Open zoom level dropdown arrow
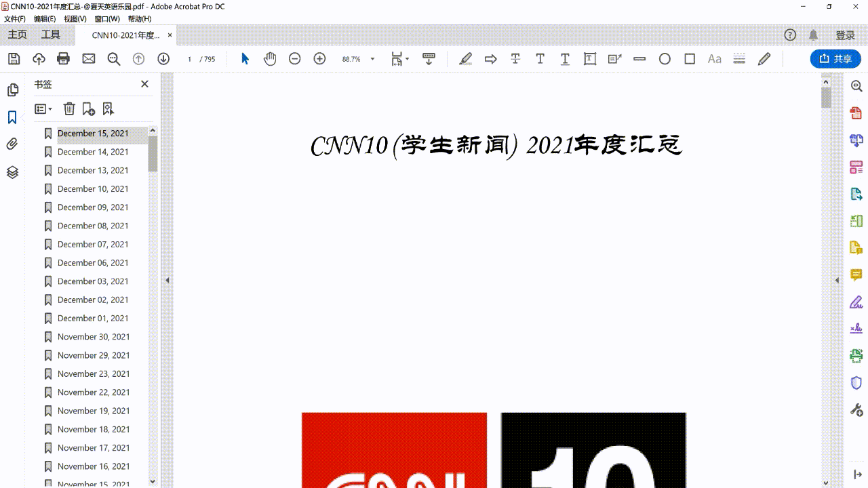 372,59
